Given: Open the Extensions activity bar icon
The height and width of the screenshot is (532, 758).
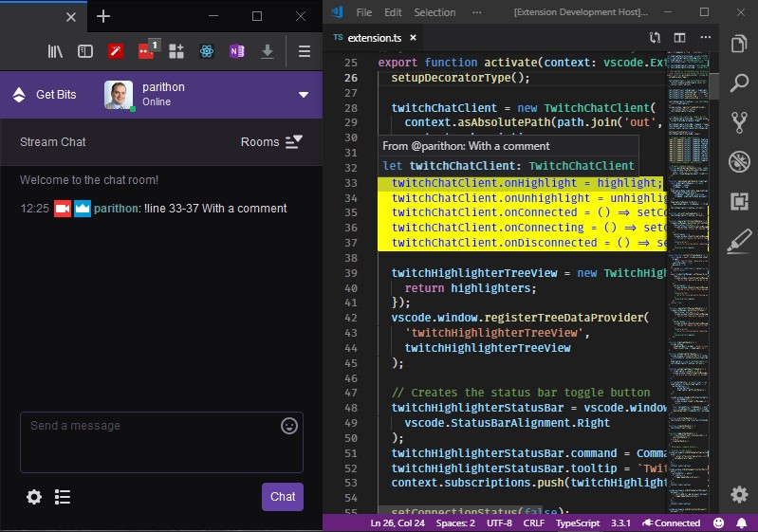Looking at the screenshot, I should click(739, 201).
